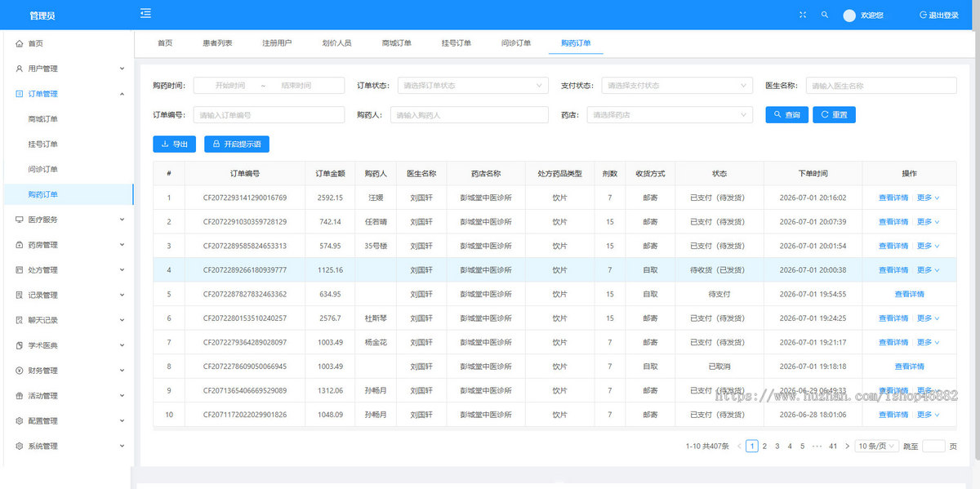Click 查看详情 for 已取消 order row 8
980x489 pixels.
coord(909,367)
